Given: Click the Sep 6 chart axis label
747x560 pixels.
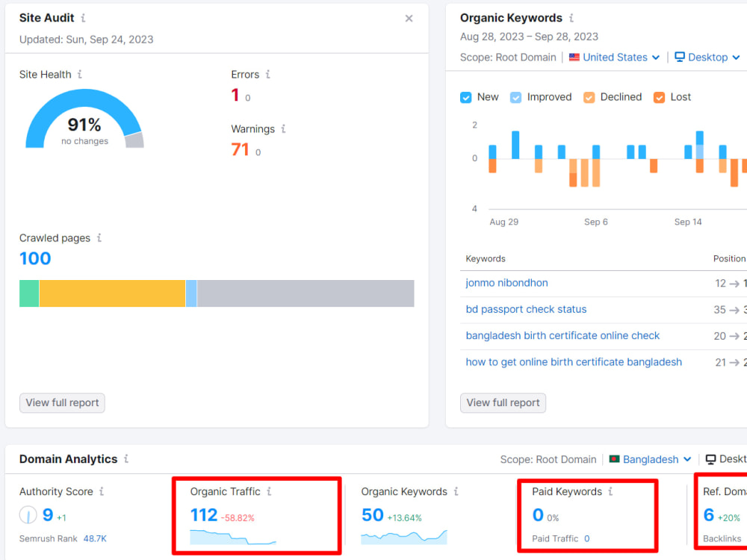Looking at the screenshot, I should coord(596,222).
